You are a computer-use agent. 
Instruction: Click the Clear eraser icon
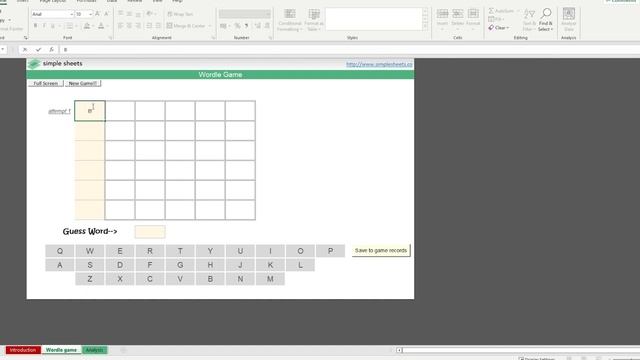pyautogui.click(x=491, y=27)
